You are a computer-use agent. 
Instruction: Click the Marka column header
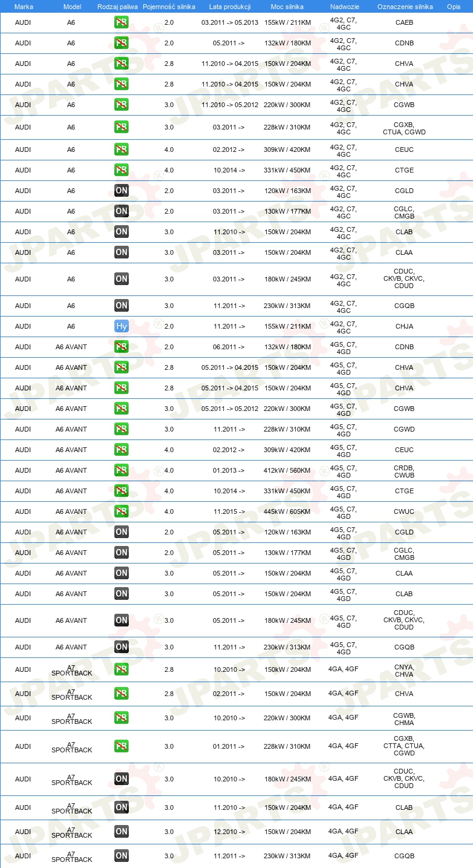click(x=24, y=6)
